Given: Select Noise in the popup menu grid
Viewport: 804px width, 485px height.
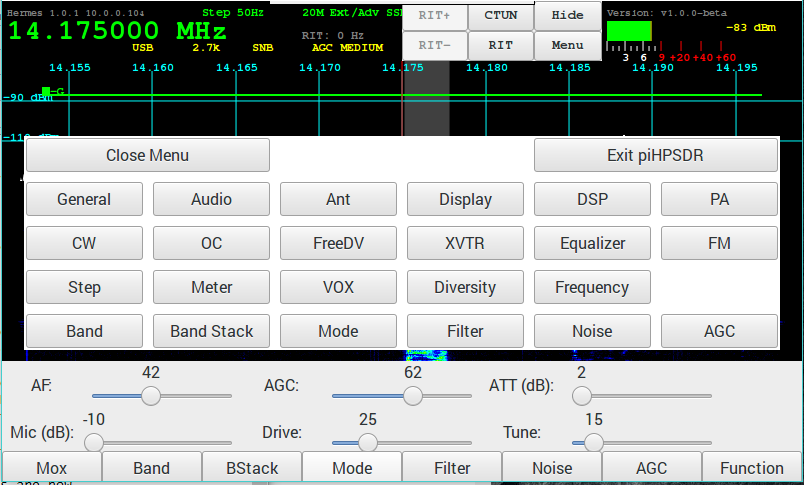Looking at the screenshot, I should point(592,331).
